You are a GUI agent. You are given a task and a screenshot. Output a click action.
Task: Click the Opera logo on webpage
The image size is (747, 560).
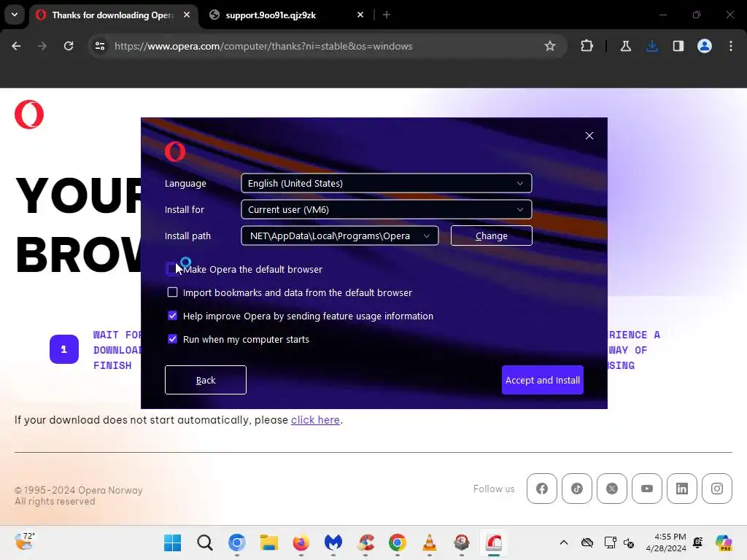click(29, 114)
